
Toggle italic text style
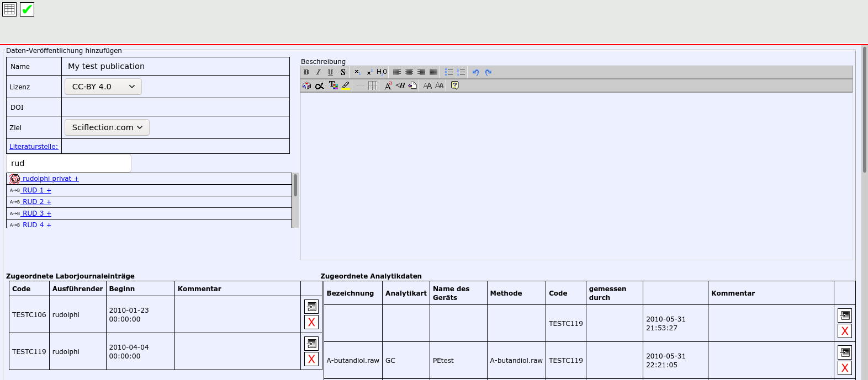point(318,72)
